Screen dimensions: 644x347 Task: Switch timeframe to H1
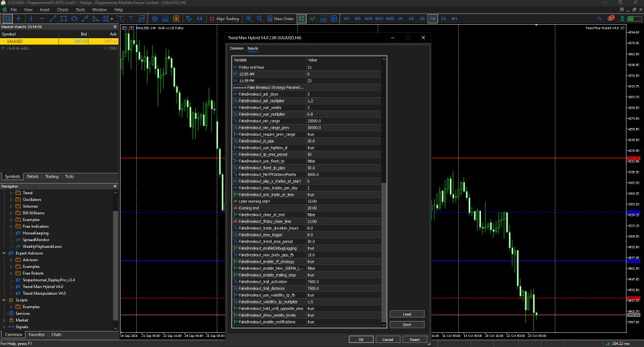(400, 19)
